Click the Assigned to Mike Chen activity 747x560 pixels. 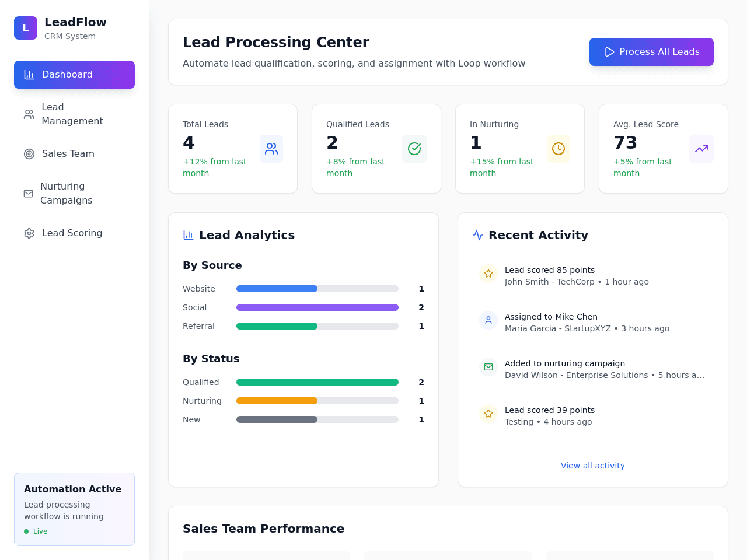(x=593, y=323)
